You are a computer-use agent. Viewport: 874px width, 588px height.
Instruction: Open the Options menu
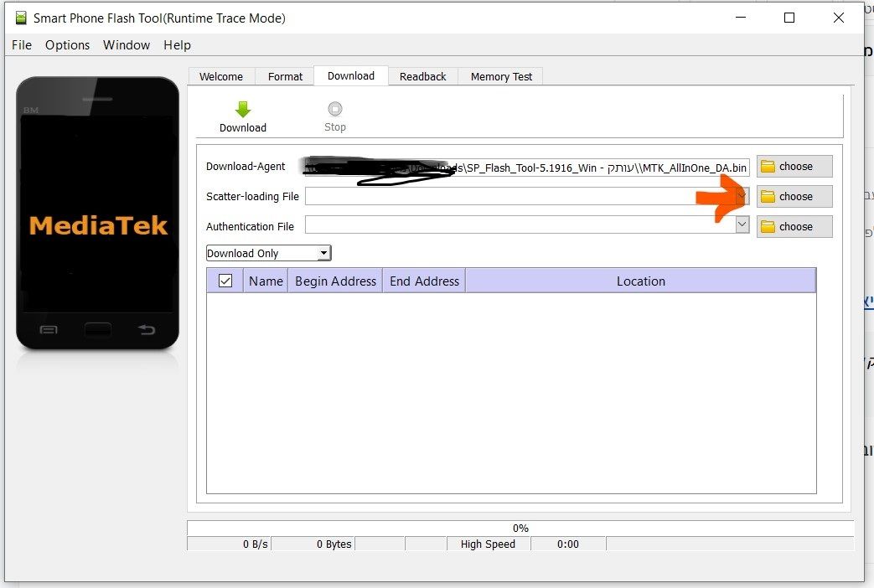[67, 45]
